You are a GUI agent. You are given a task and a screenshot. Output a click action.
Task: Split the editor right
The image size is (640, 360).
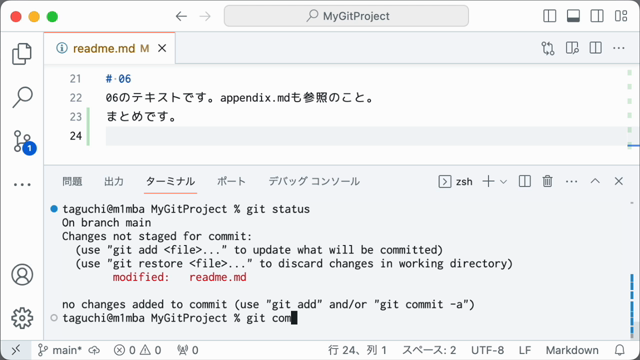pos(596,48)
